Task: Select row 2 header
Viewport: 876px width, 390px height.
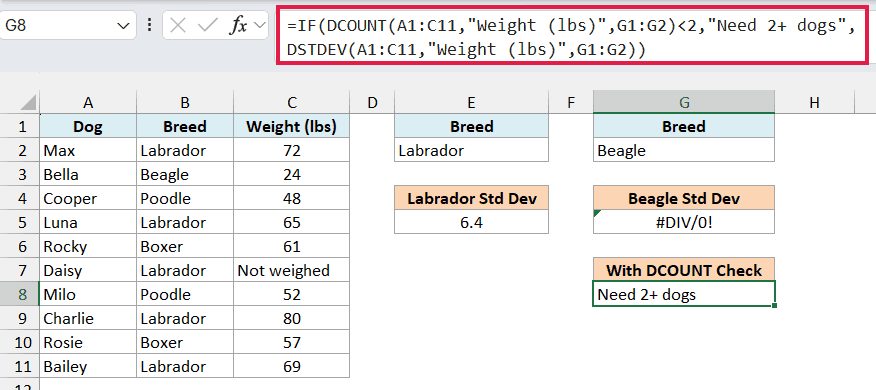Action: click(20, 150)
